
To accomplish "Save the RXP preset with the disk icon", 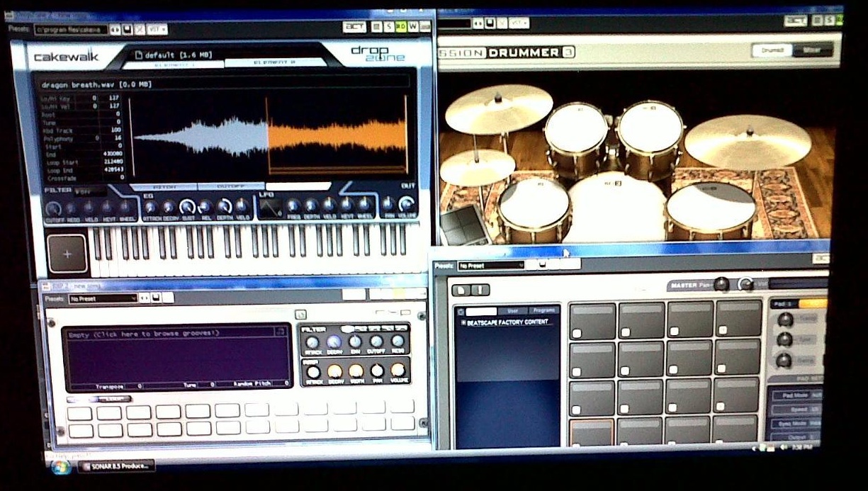I will pyautogui.click(x=155, y=298).
